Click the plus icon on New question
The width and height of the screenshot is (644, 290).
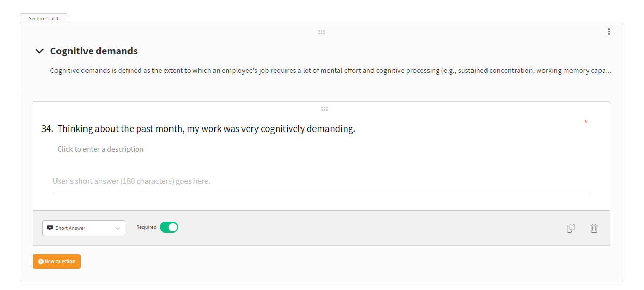(41, 262)
